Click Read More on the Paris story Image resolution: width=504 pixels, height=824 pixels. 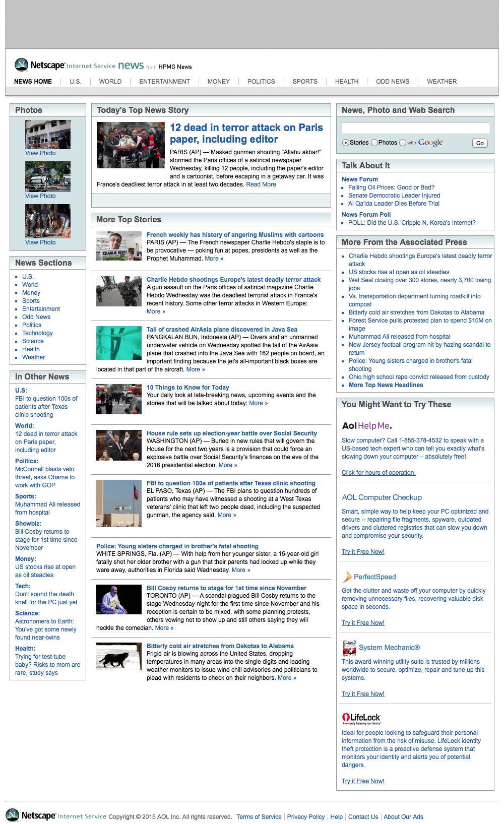[x=261, y=184]
